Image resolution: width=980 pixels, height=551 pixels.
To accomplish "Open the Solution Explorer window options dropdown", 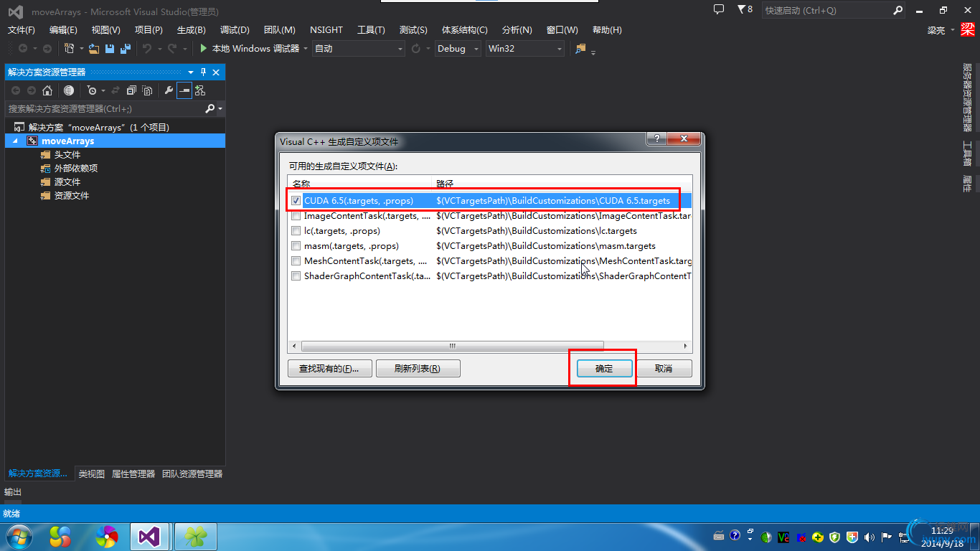I will pyautogui.click(x=191, y=72).
